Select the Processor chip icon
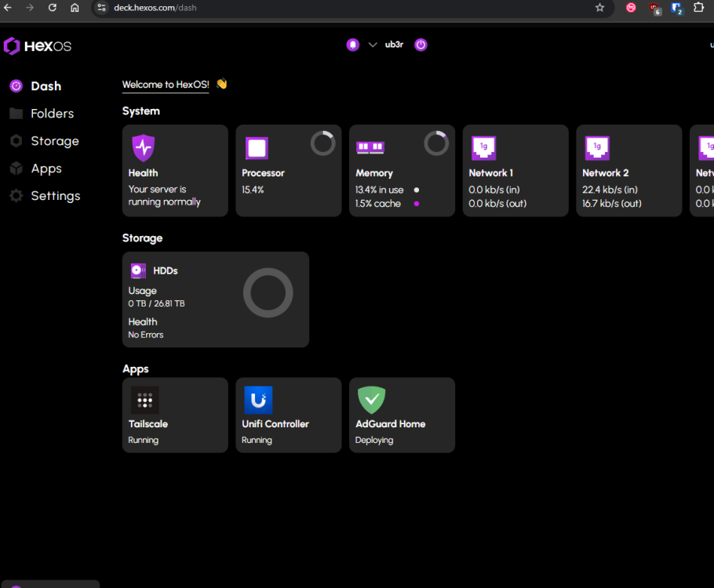The image size is (714, 588). coord(257,148)
